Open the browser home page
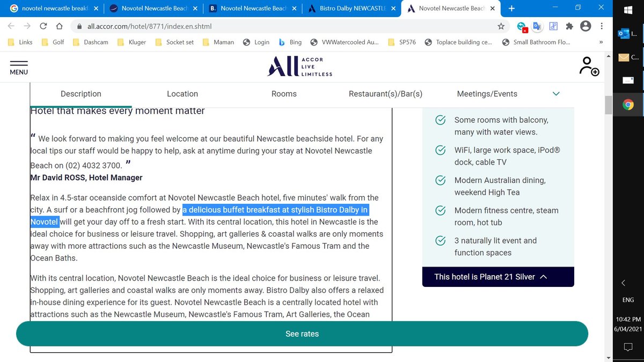Viewport: 644px width, 362px height. pyautogui.click(x=60, y=26)
